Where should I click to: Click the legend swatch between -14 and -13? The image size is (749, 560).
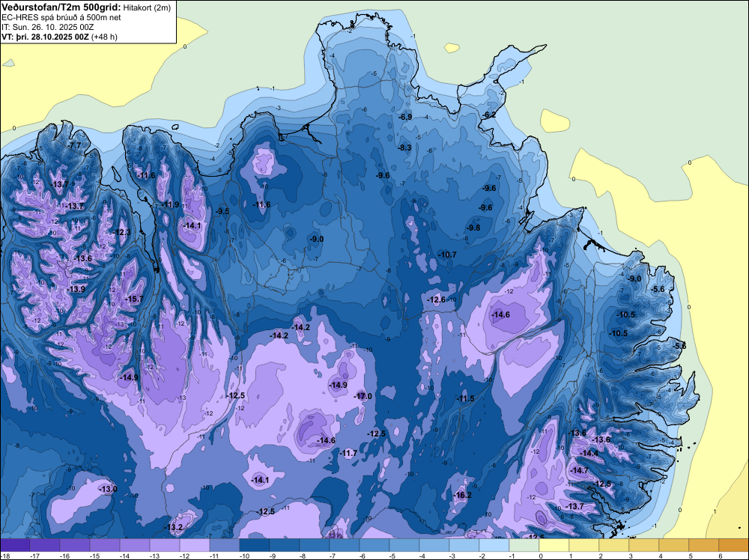pos(135,545)
